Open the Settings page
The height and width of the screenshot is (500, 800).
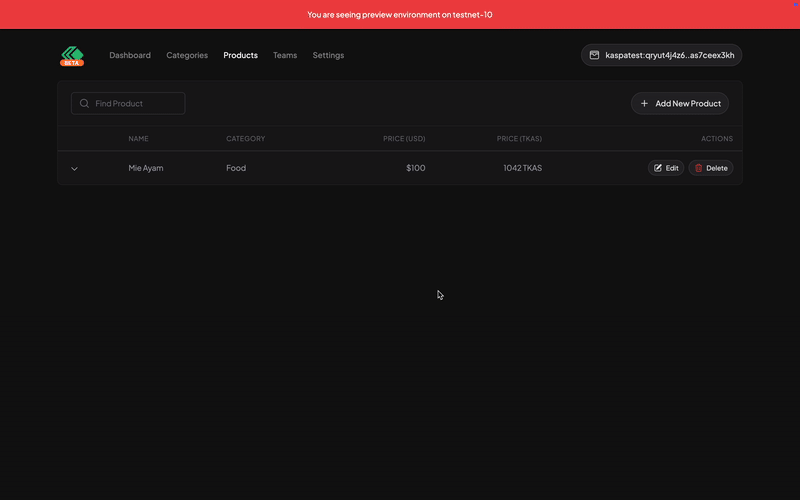coord(328,55)
